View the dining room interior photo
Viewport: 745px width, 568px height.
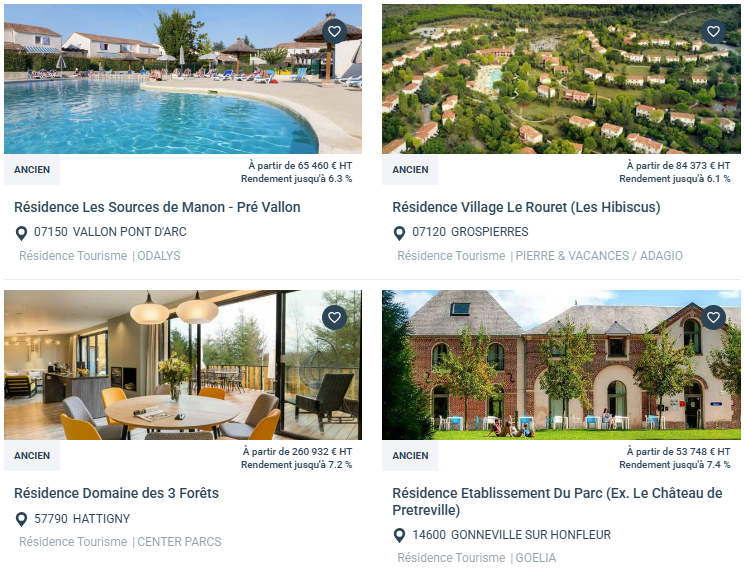click(x=183, y=365)
